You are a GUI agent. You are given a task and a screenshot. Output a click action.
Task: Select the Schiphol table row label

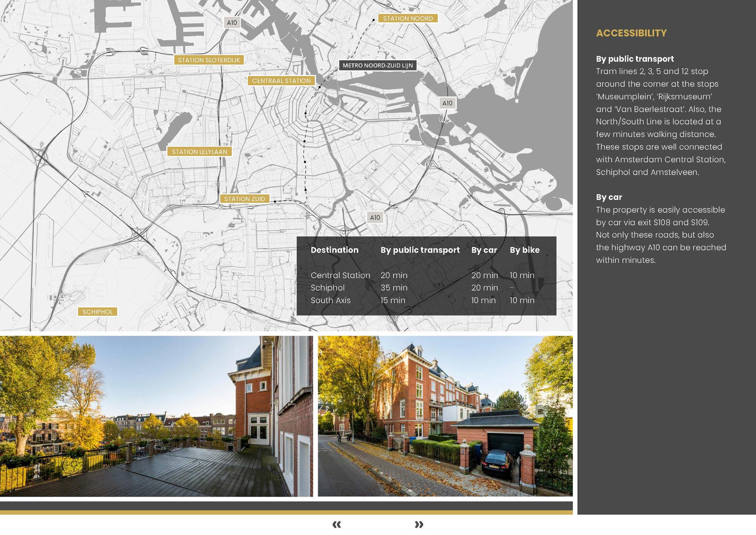(x=328, y=288)
